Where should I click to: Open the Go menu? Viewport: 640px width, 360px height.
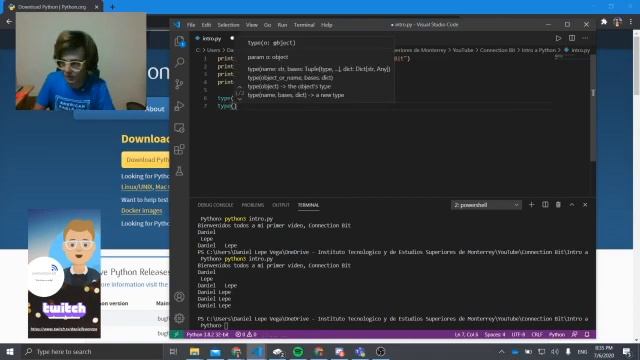[x=267, y=25]
